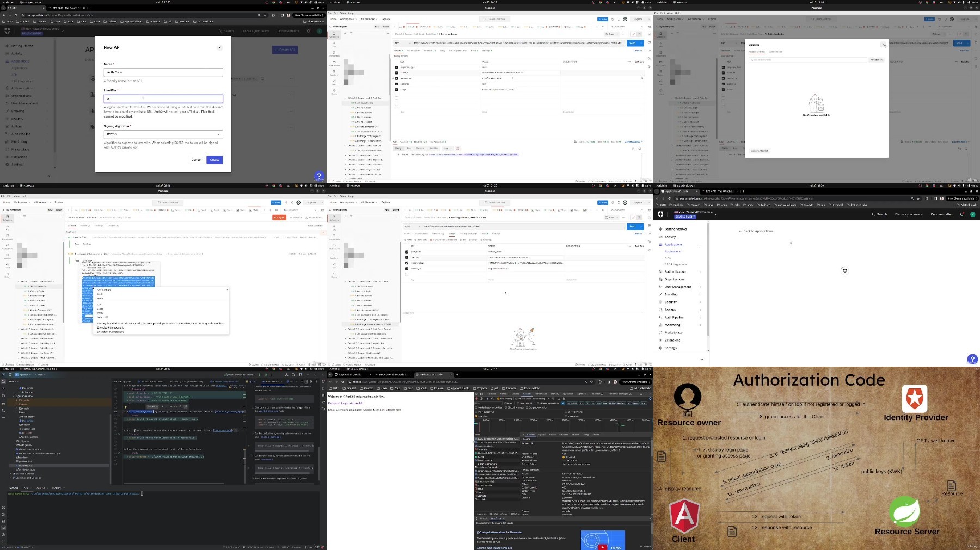This screenshot has height=550, width=980.
Task: Open the blue help question-mark on Back to Applications page
Action: (972, 359)
